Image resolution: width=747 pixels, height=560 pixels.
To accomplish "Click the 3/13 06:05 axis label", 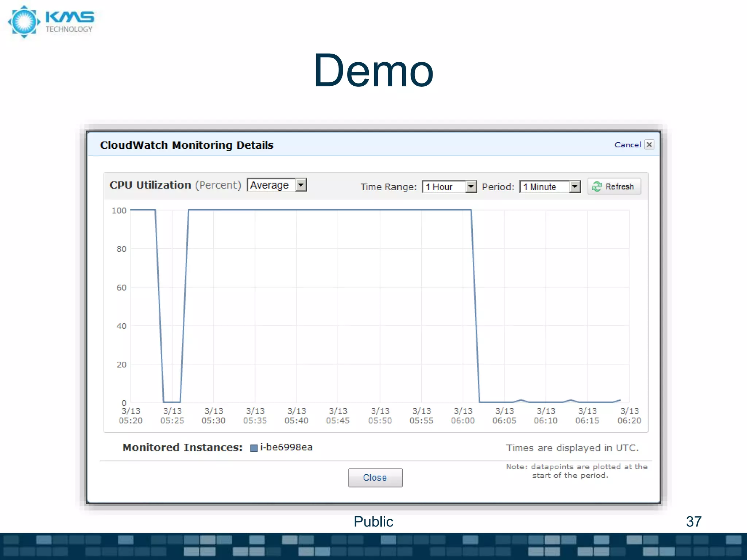I will coord(504,416).
